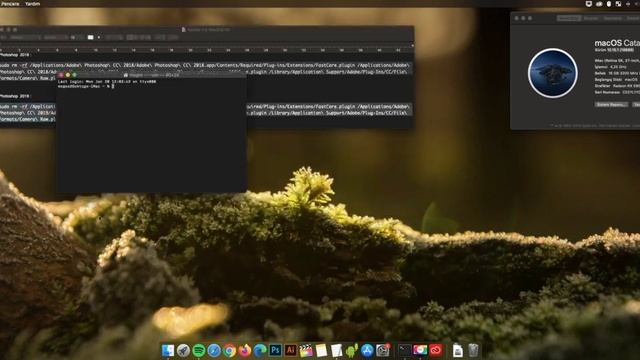Screen dimensions: 640x360
Task: Click the Terminal 'Last login' line
Action: tap(107, 82)
